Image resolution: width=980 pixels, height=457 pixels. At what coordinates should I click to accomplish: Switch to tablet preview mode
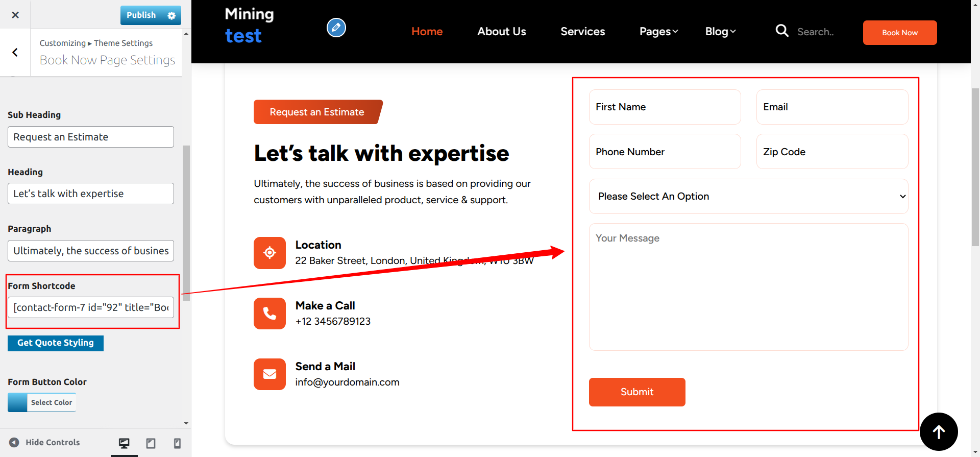click(x=151, y=443)
